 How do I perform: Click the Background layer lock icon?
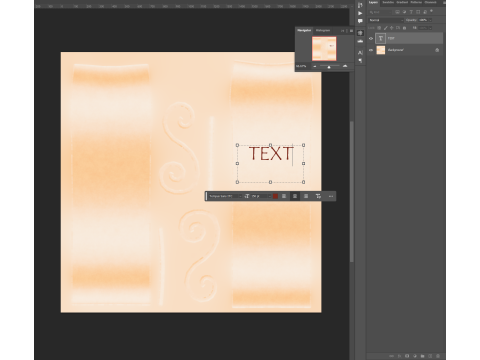pyautogui.click(x=437, y=50)
